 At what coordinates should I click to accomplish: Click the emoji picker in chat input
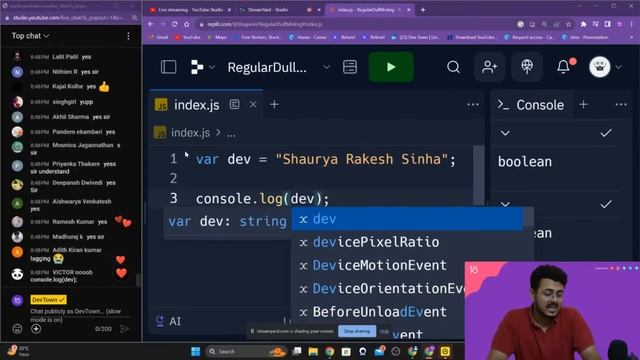(17, 328)
